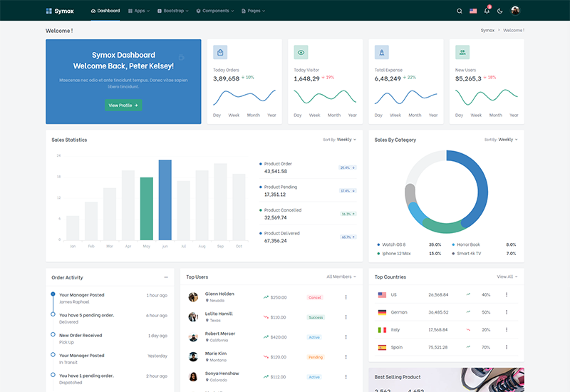Image resolution: width=570 pixels, height=392 pixels.
Task: Open the three-dot menu for Glenn Holden
Action: click(x=346, y=297)
